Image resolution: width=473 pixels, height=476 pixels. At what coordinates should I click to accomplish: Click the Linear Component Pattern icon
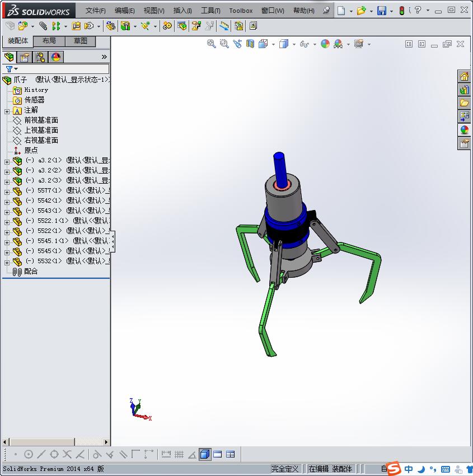[x=56, y=26]
